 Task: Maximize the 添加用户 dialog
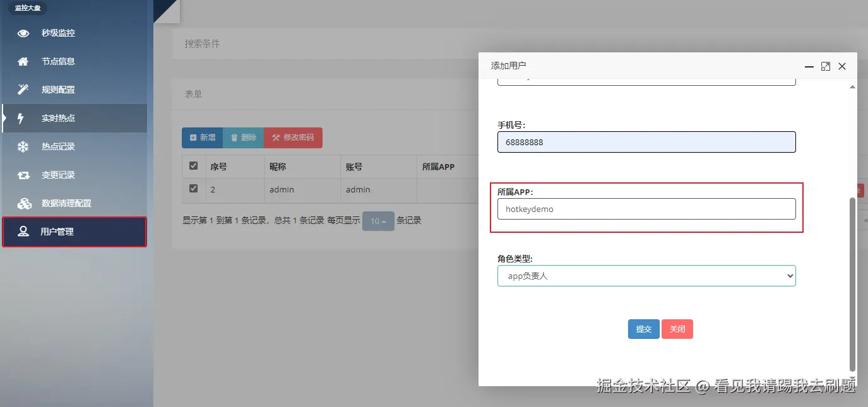[825, 66]
